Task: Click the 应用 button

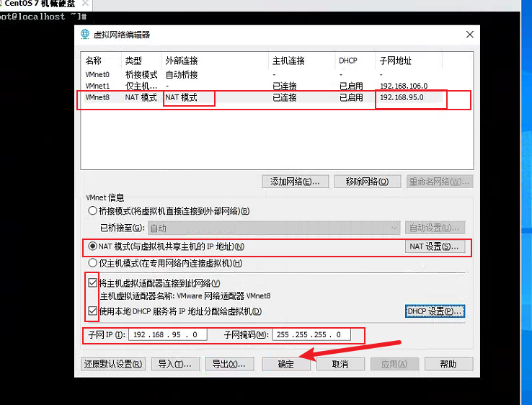Action: coord(394,364)
